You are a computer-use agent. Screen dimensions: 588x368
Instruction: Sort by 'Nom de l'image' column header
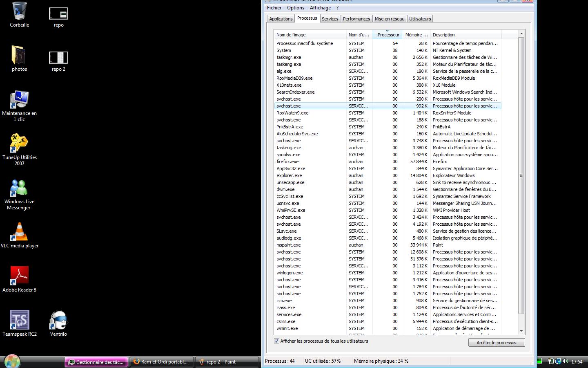pyautogui.click(x=310, y=35)
